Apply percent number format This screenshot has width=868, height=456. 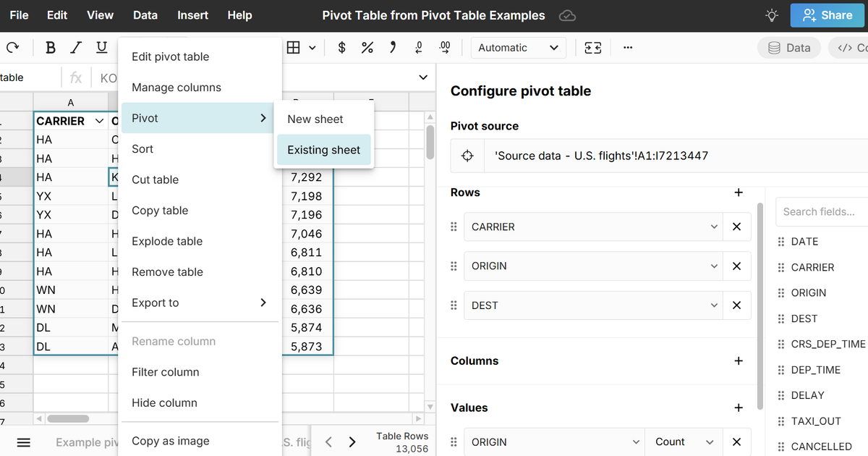pyautogui.click(x=367, y=48)
